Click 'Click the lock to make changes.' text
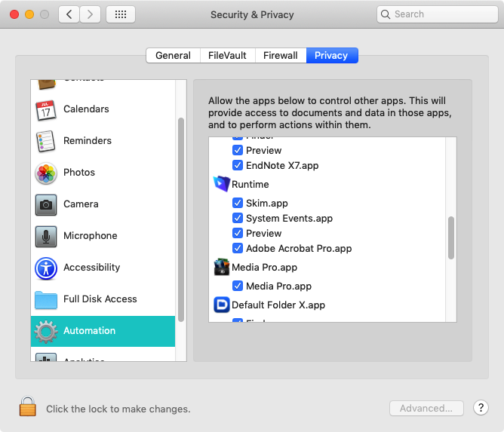Viewport: 504px width, 432px height. point(118,409)
